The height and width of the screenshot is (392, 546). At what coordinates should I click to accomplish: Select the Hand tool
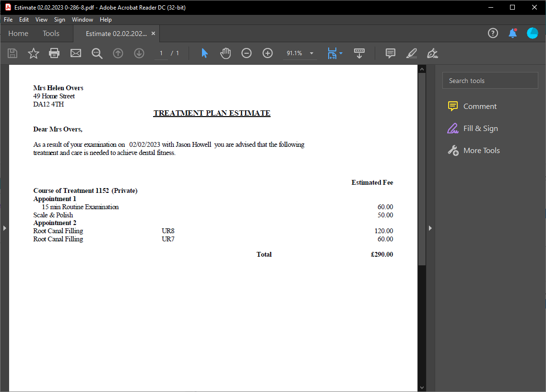(x=225, y=53)
